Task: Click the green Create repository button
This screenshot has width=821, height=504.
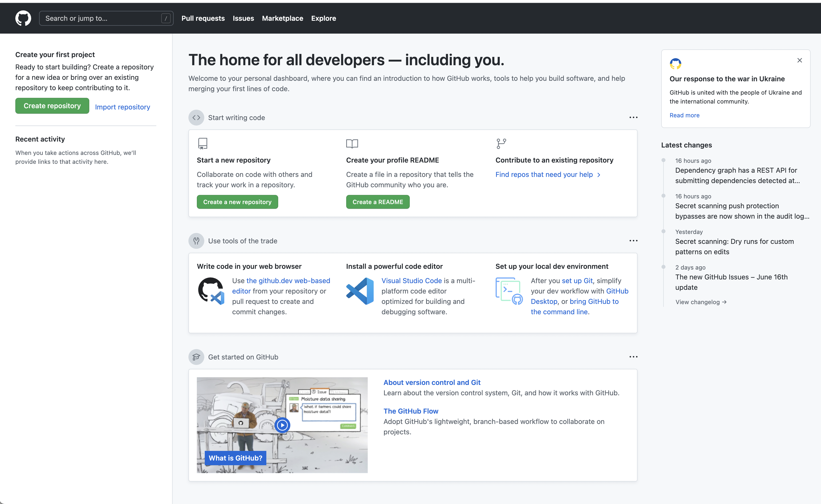Action: (x=52, y=106)
